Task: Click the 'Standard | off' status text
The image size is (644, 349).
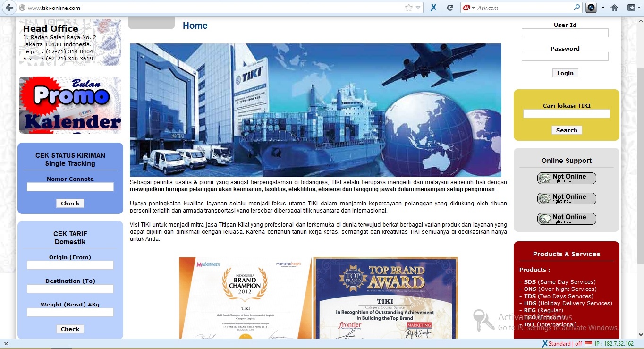Action: [x=565, y=344]
